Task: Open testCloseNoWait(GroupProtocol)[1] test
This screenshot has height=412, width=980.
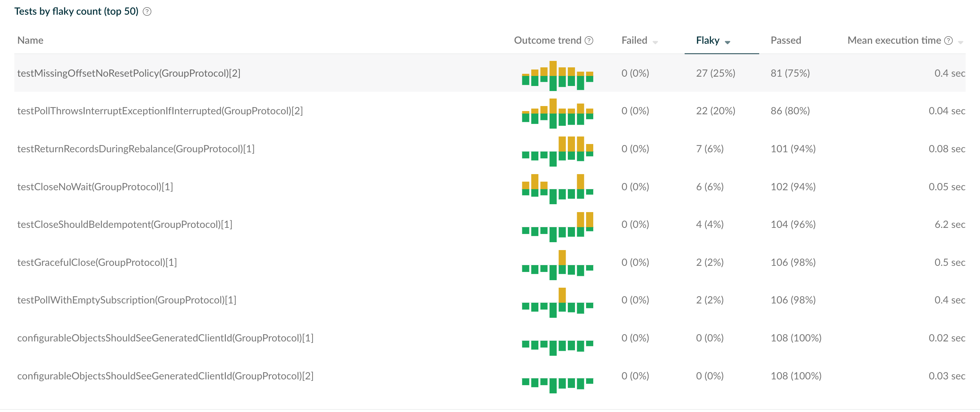Action: coord(95,187)
